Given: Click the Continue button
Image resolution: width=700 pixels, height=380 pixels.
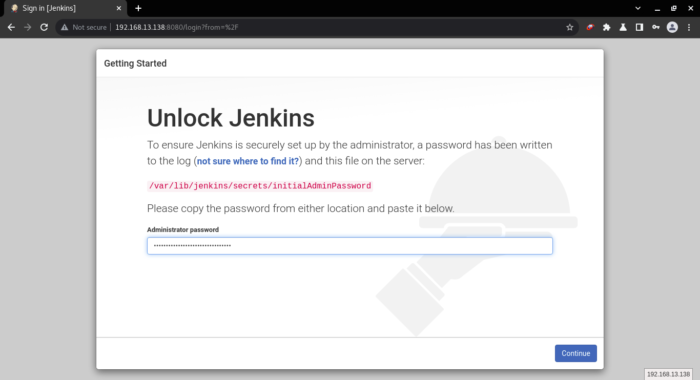Looking at the screenshot, I should (x=575, y=353).
